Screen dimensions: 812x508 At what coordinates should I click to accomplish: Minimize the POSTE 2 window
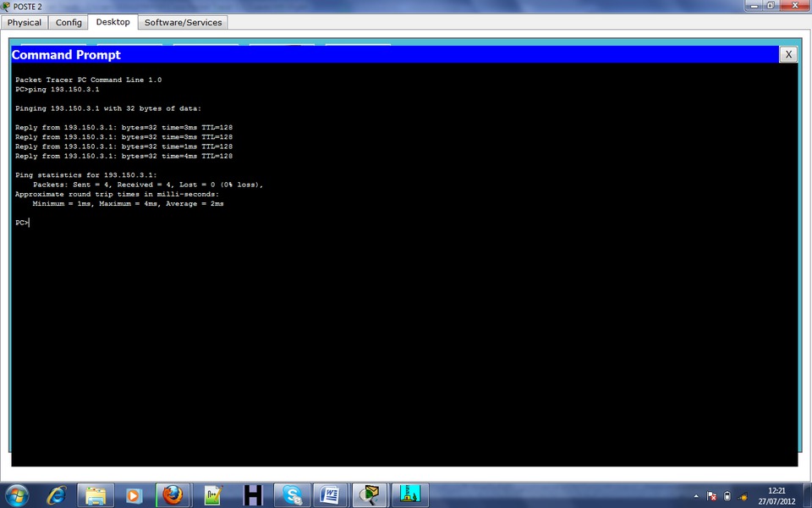pyautogui.click(x=754, y=6)
